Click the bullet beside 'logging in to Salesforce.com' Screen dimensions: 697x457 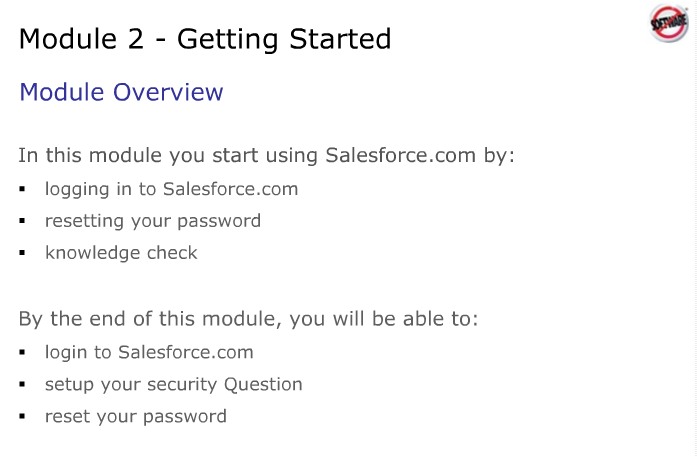(x=23, y=189)
